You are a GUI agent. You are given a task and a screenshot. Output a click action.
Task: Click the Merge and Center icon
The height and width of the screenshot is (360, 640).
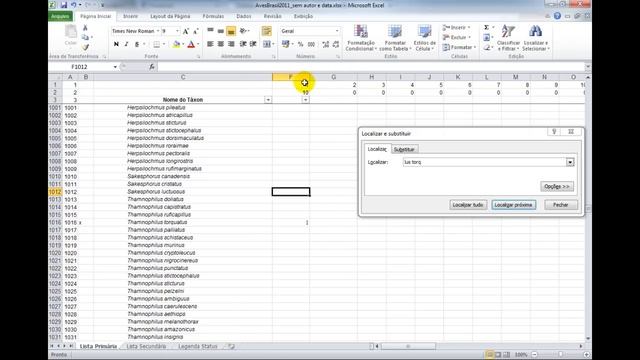click(x=267, y=44)
